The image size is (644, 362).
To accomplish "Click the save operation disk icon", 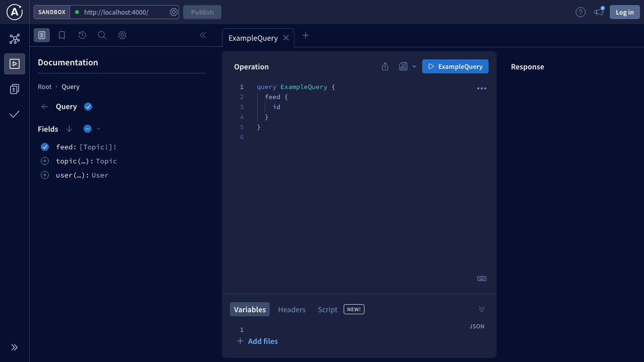I will (x=403, y=66).
